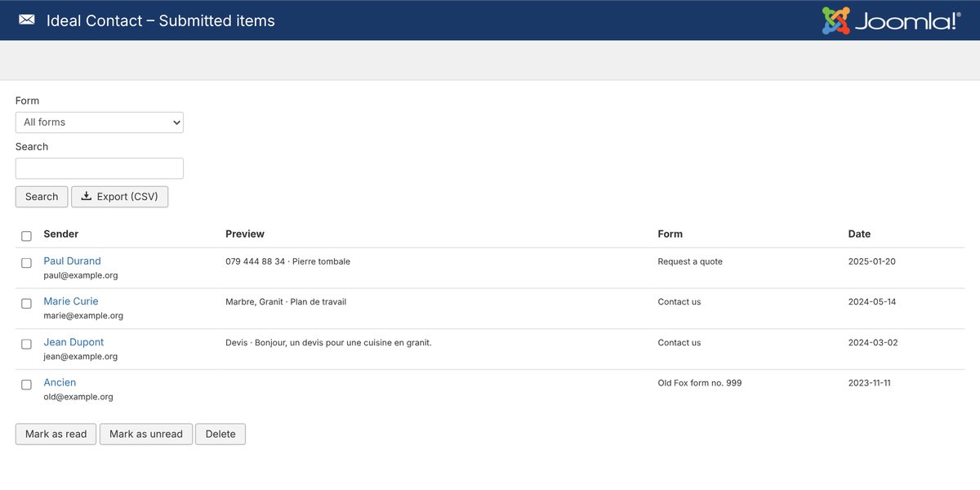Click the envelope icon beside Ideal Contact title
This screenshot has height=490, width=980.
click(27, 20)
